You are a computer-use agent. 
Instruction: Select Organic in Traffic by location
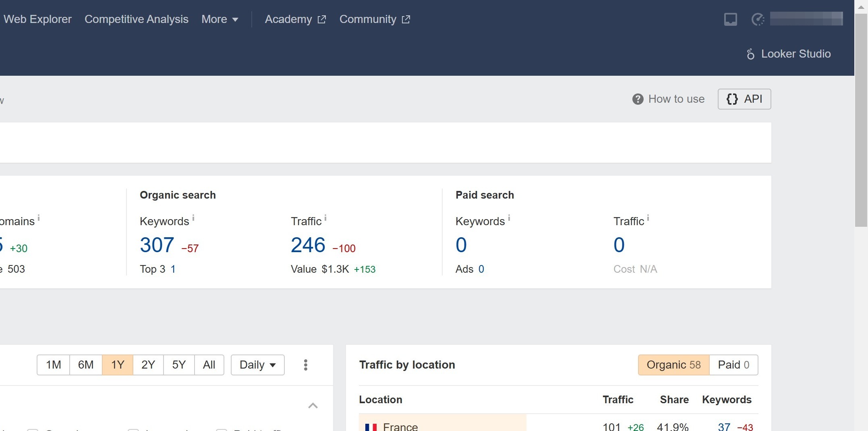click(673, 365)
